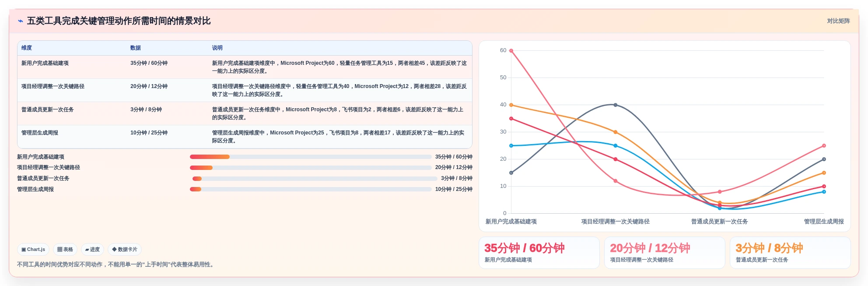The height and width of the screenshot is (286, 868).
Task: Click the blue line point at first category
Action: pyautogui.click(x=511, y=146)
